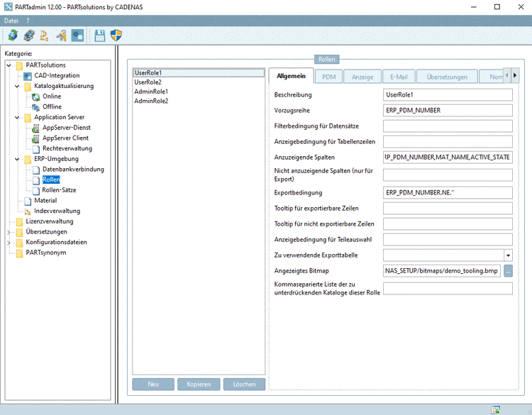Click the keys license toolbar icon
The image size is (532, 415).
(62, 35)
